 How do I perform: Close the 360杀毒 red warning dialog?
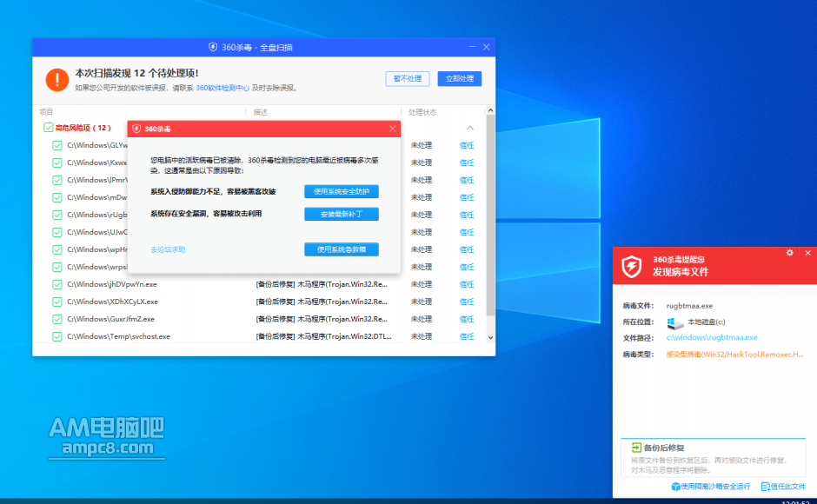[392, 129]
